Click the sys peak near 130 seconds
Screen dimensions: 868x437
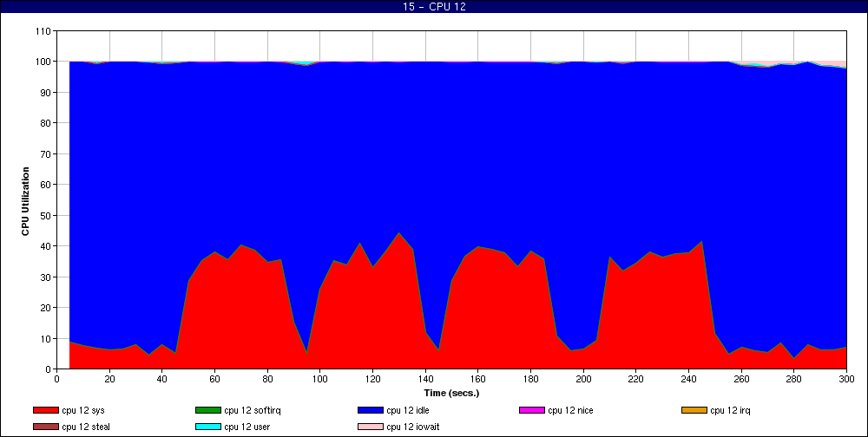click(399, 233)
